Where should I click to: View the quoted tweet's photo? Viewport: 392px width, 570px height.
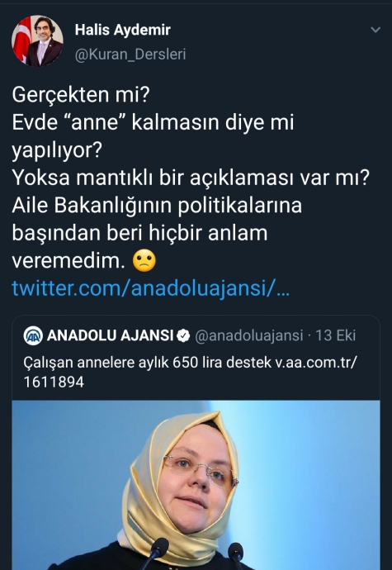click(196, 485)
